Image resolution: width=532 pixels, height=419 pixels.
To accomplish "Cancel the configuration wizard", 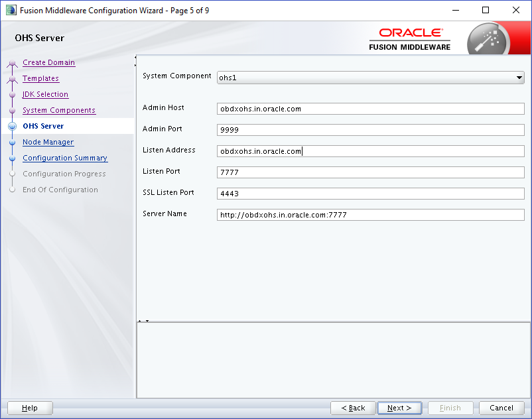I will click(501, 408).
